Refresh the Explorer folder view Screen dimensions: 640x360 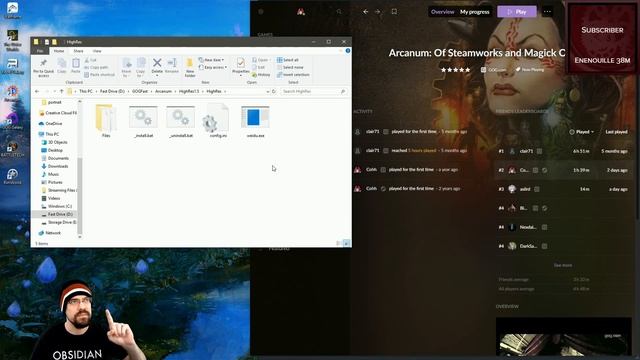pos(274,91)
